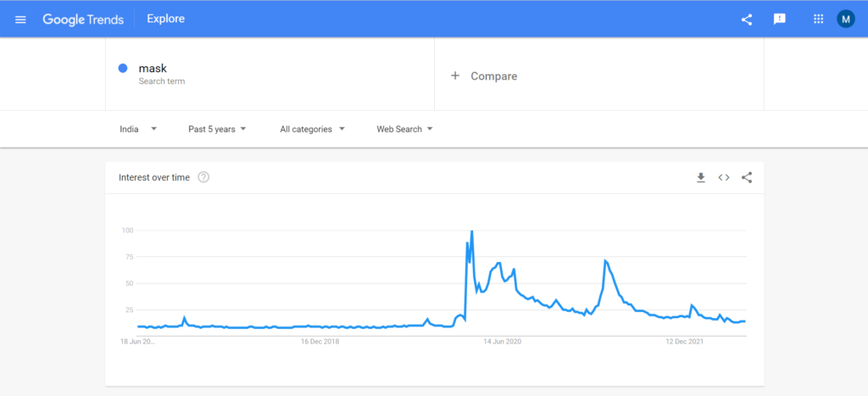Open the embed code icon
The width and height of the screenshot is (868, 396).
coord(724,177)
